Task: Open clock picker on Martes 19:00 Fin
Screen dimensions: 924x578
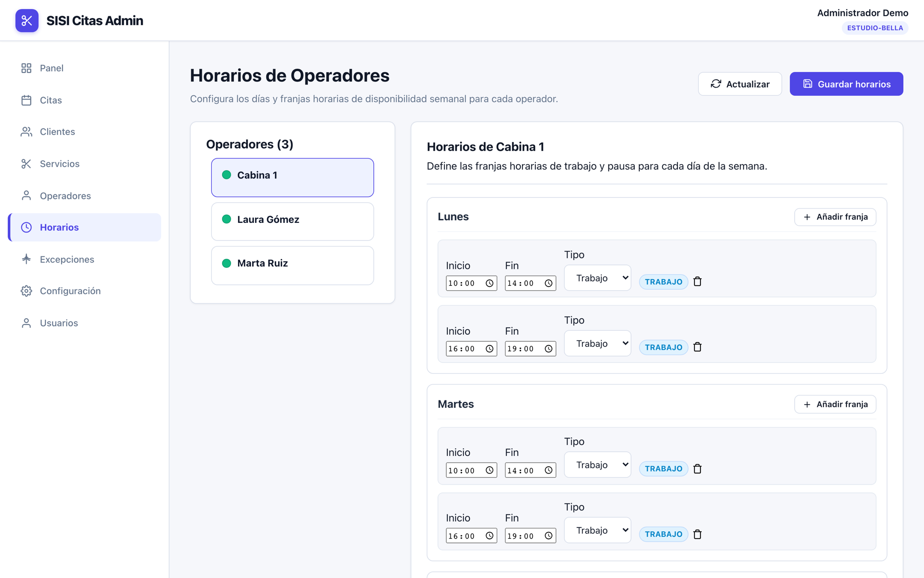Action: pyautogui.click(x=548, y=535)
